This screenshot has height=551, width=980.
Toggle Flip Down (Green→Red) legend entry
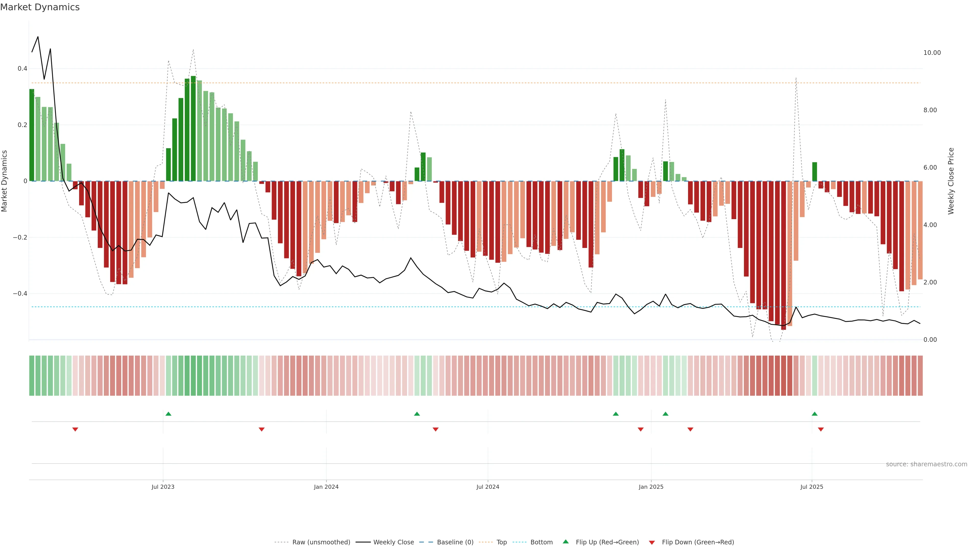[x=698, y=542]
